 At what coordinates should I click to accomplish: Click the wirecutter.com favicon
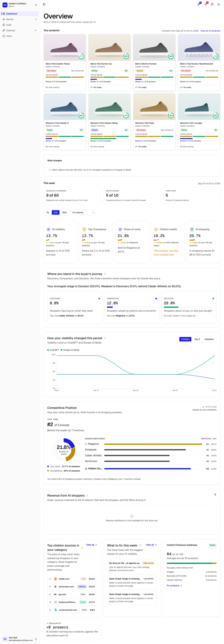pyautogui.click(x=55, y=587)
